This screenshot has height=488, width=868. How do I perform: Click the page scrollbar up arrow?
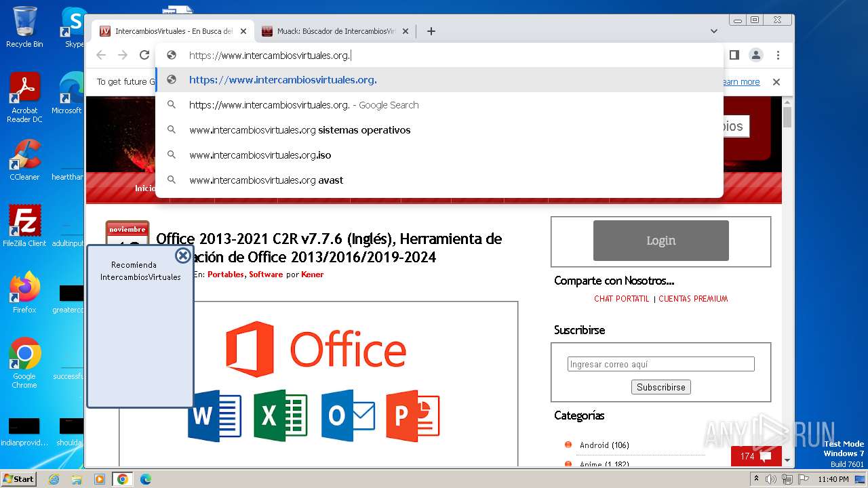787,102
